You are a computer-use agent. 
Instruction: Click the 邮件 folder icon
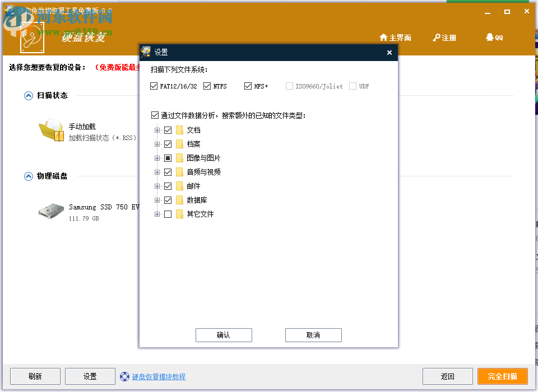[x=178, y=185]
